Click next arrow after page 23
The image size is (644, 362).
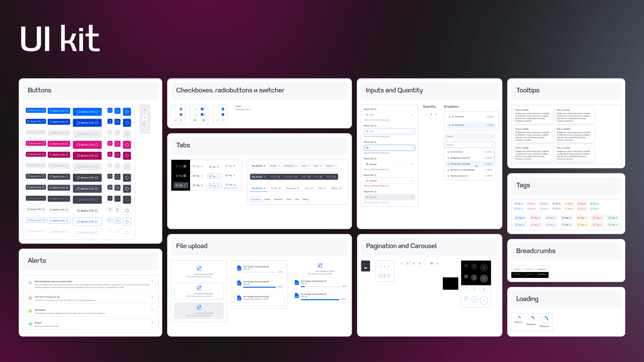tap(437, 264)
